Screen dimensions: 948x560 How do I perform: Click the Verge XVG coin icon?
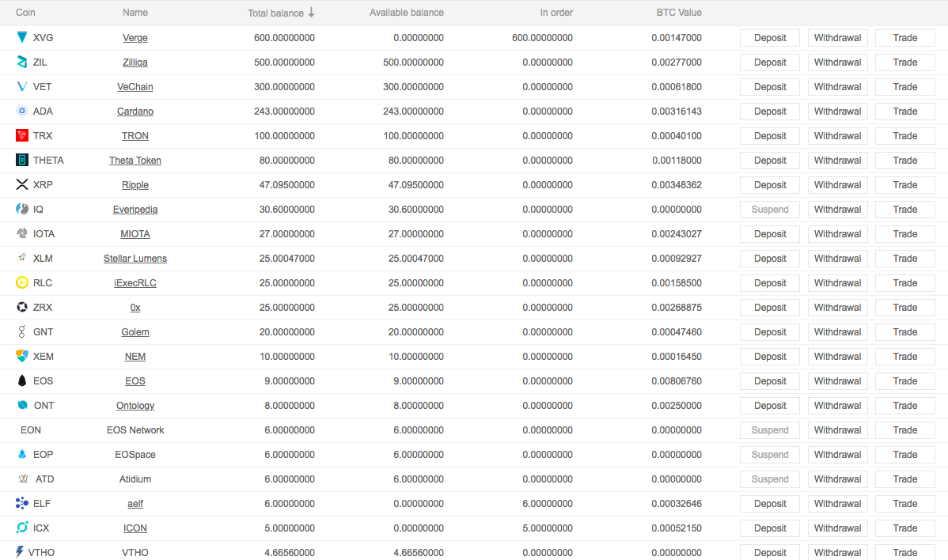[x=22, y=37]
